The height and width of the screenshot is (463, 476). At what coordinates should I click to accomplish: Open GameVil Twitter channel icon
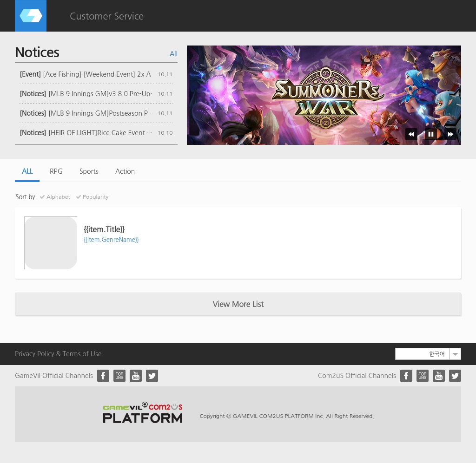(x=152, y=376)
